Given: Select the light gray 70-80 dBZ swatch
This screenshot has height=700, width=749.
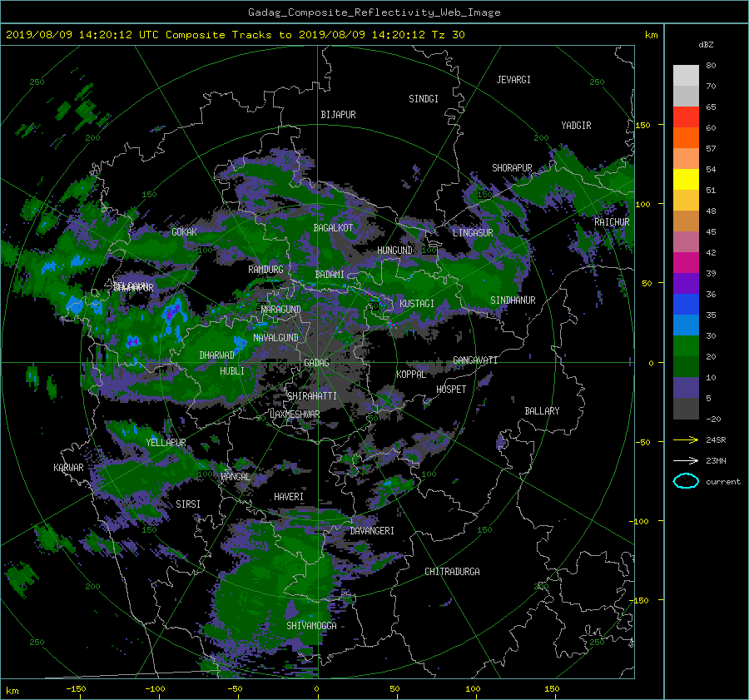Looking at the screenshot, I should click(x=686, y=76).
